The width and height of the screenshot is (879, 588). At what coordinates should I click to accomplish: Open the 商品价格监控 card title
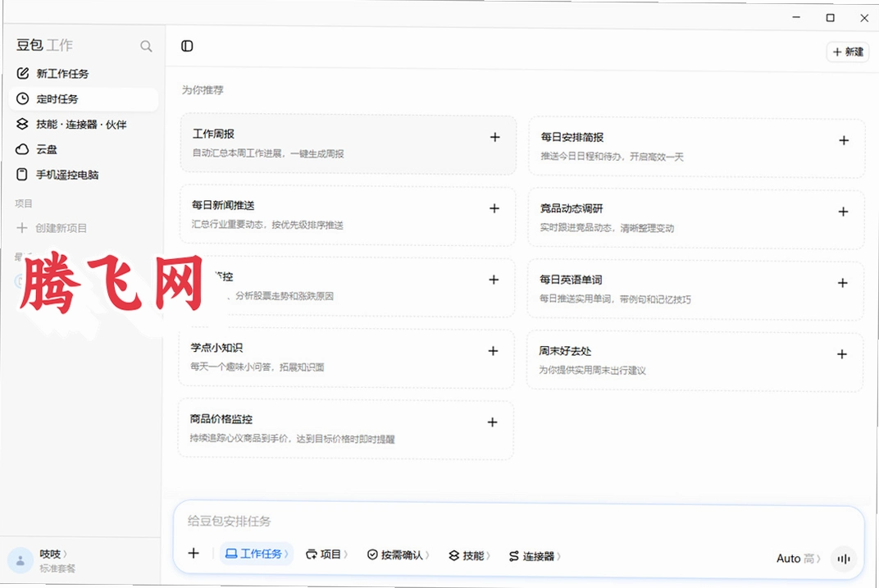pos(221,419)
